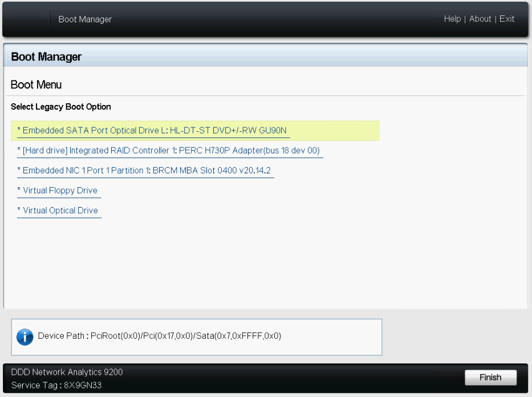The width and height of the screenshot is (532, 397).
Task: Click the Boot Menu section heading
Action: [36, 85]
